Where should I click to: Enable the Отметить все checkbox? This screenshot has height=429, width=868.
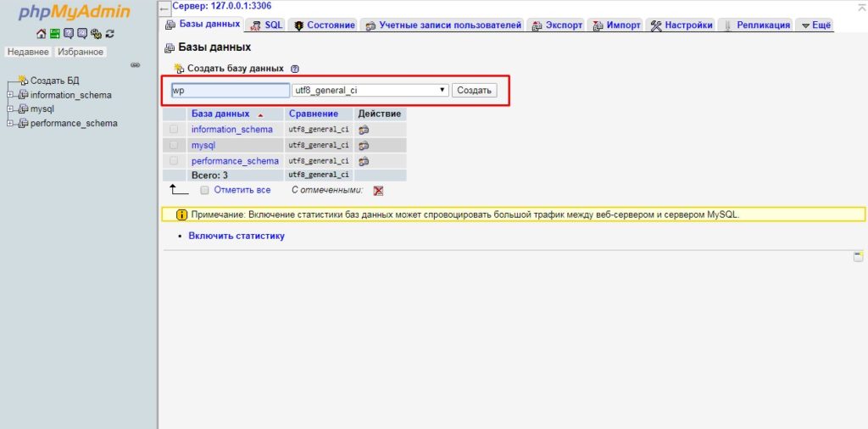coord(204,191)
